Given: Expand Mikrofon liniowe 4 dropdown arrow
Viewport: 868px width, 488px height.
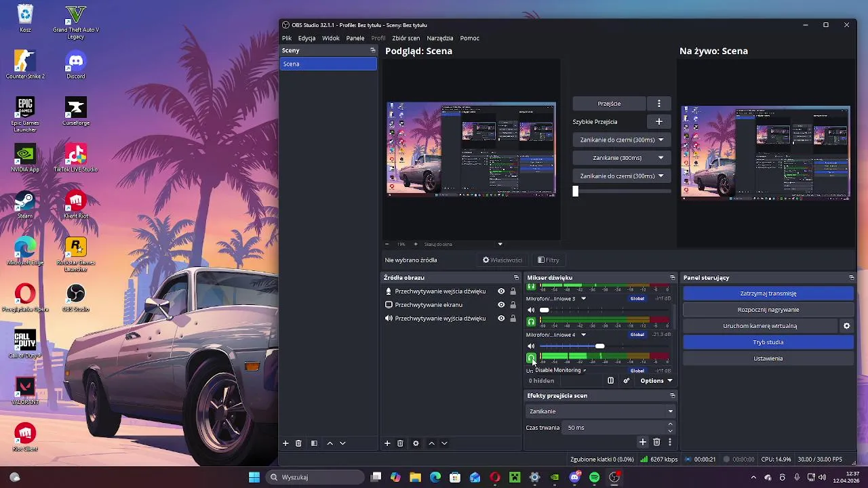Looking at the screenshot, I should [x=583, y=335].
